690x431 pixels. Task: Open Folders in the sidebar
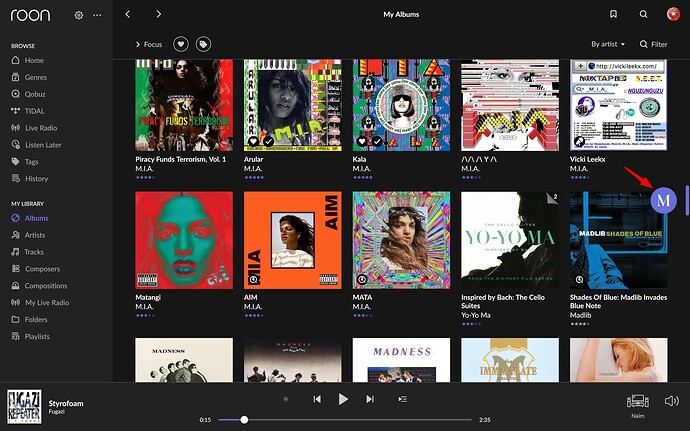pyautogui.click(x=29, y=319)
